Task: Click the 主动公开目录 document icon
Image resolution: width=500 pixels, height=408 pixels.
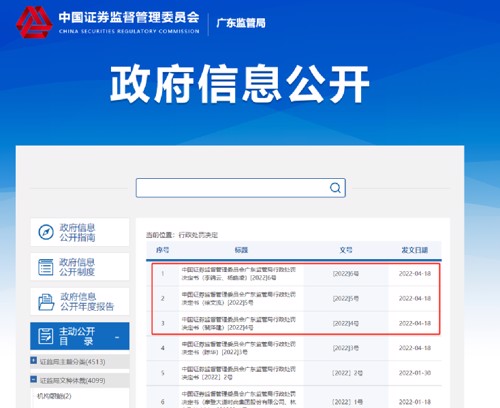Action: tap(46, 336)
